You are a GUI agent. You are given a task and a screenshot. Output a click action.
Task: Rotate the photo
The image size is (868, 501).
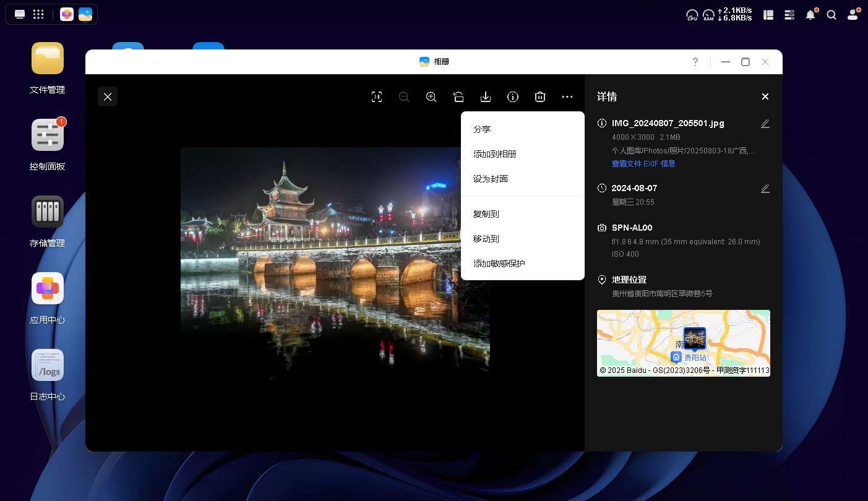point(458,96)
